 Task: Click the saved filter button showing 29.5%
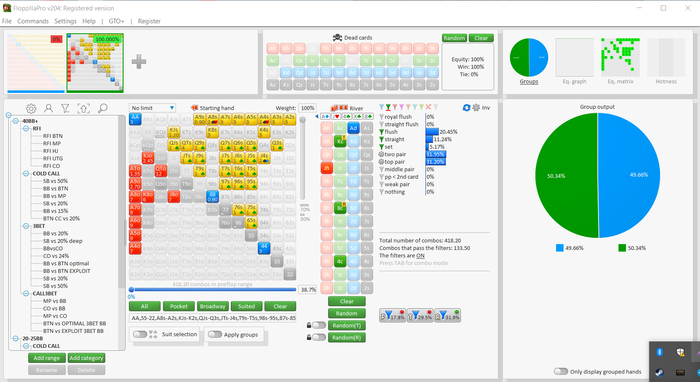click(x=420, y=316)
